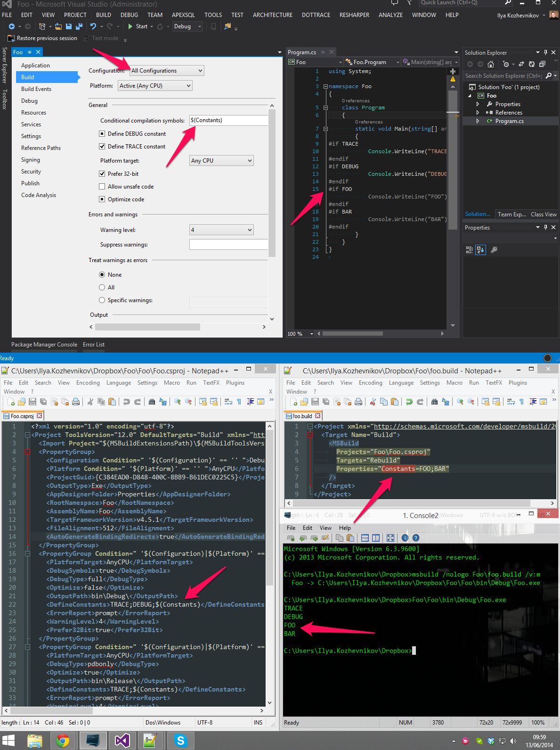
Task: Open the Warning level dropdown
Action: pyautogui.click(x=221, y=230)
